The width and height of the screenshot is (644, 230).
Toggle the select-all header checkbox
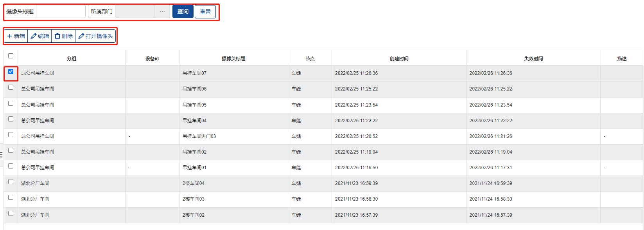pos(11,56)
